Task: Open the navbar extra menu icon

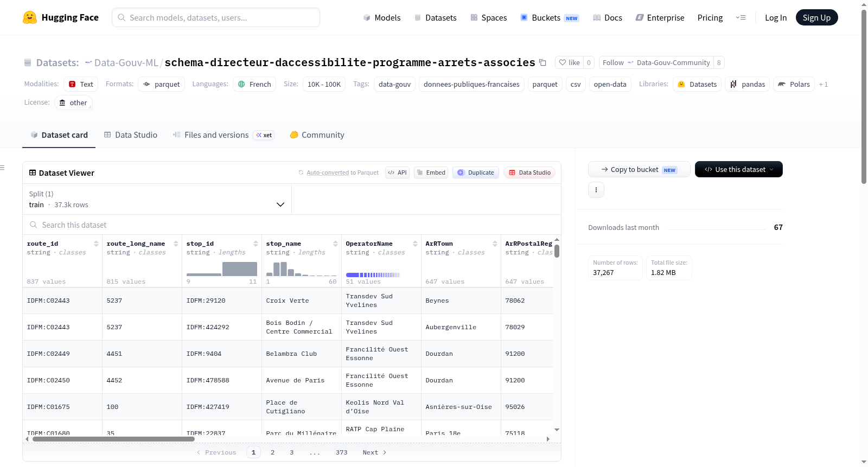Action: pos(741,17)
